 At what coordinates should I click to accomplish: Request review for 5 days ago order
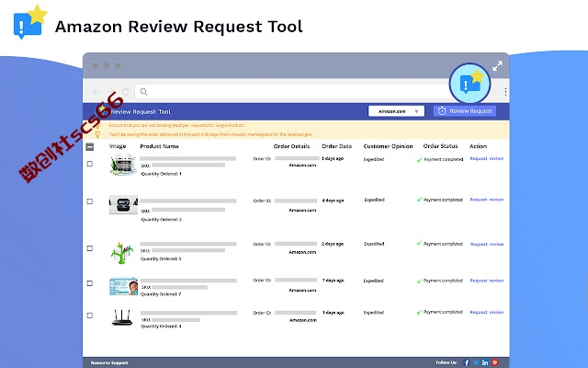(487, 158)
